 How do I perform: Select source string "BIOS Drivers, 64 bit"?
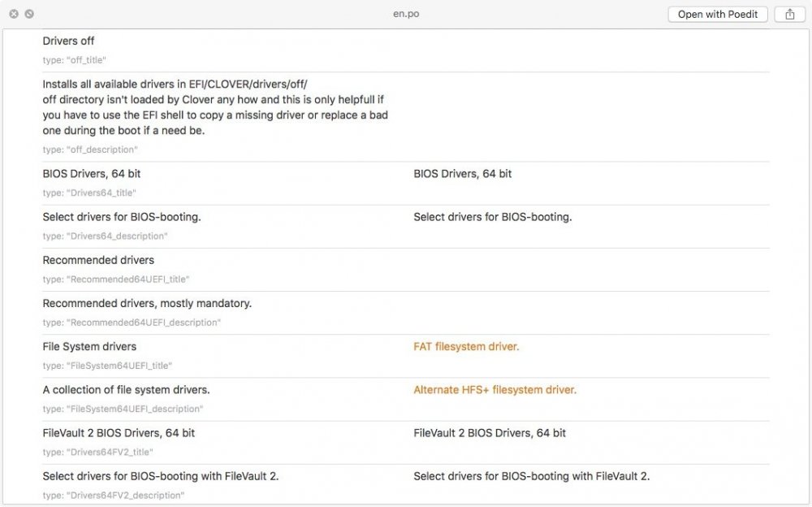click(91, 174)
